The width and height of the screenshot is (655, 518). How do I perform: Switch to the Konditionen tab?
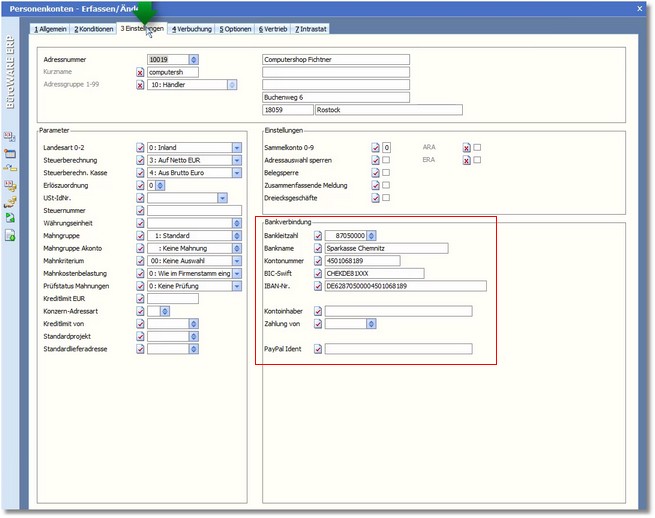[93, 28]
